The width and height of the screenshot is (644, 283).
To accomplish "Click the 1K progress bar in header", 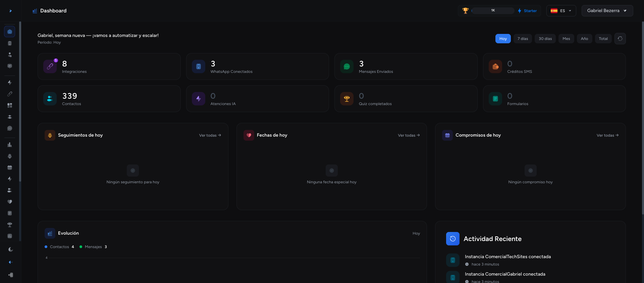I will click(x=493, y=11).
